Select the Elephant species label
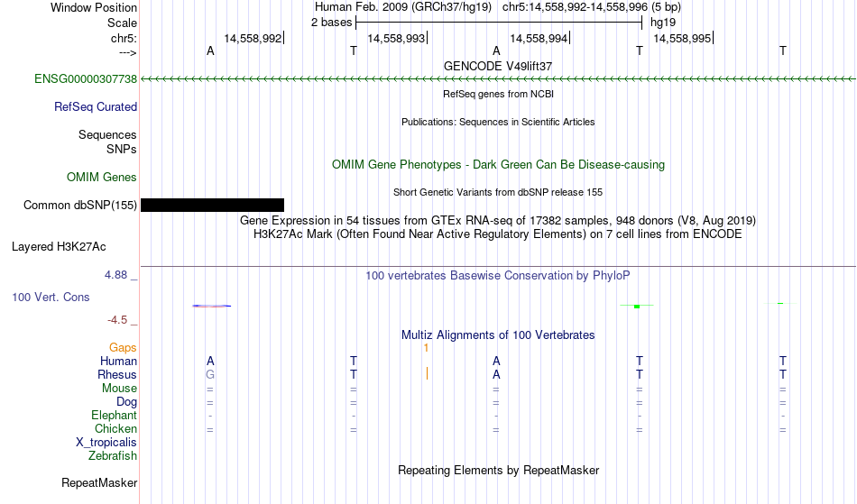This screenshot has width=857, height=504. 115,416
